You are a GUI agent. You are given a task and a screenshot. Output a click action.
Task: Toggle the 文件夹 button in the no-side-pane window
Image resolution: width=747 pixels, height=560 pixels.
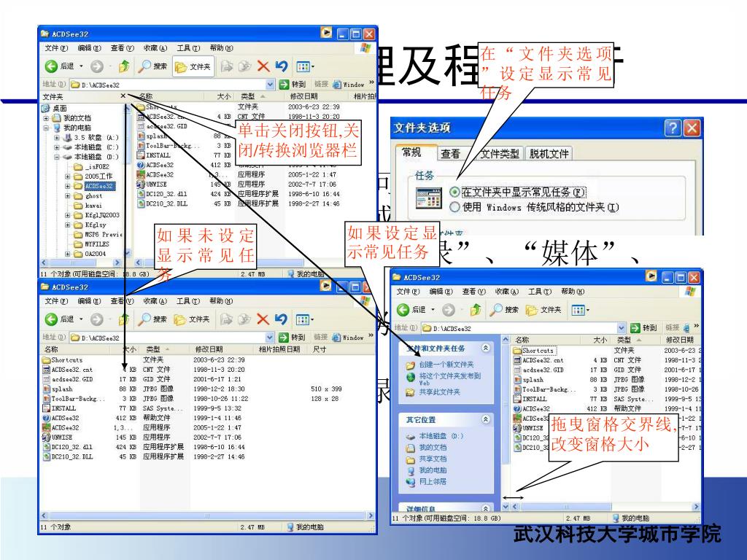coord(193,319)
